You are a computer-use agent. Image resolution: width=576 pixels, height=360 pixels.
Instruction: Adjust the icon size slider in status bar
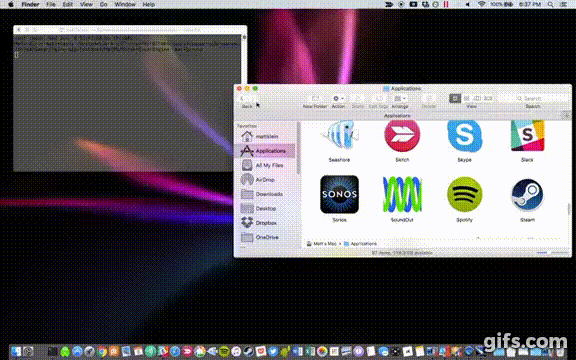pyautogui.click(x=552, y=253)
